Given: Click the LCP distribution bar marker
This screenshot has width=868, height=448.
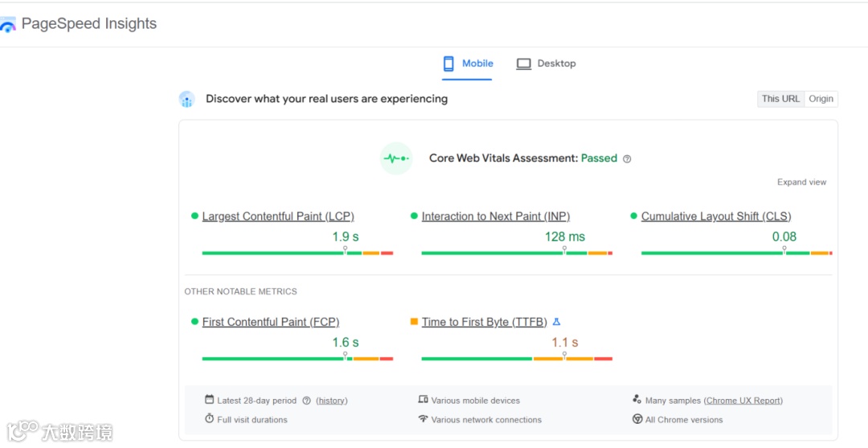Looking at the screenshot, I should point(346,250).
